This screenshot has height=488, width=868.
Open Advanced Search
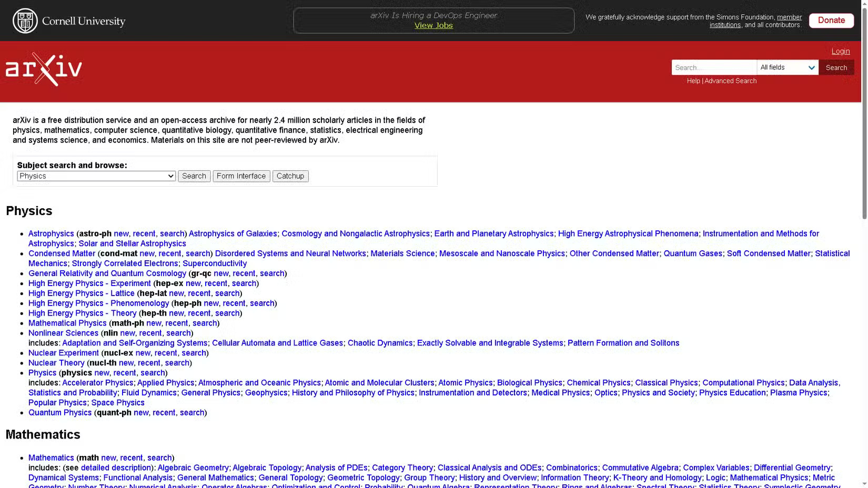[730, 80]
